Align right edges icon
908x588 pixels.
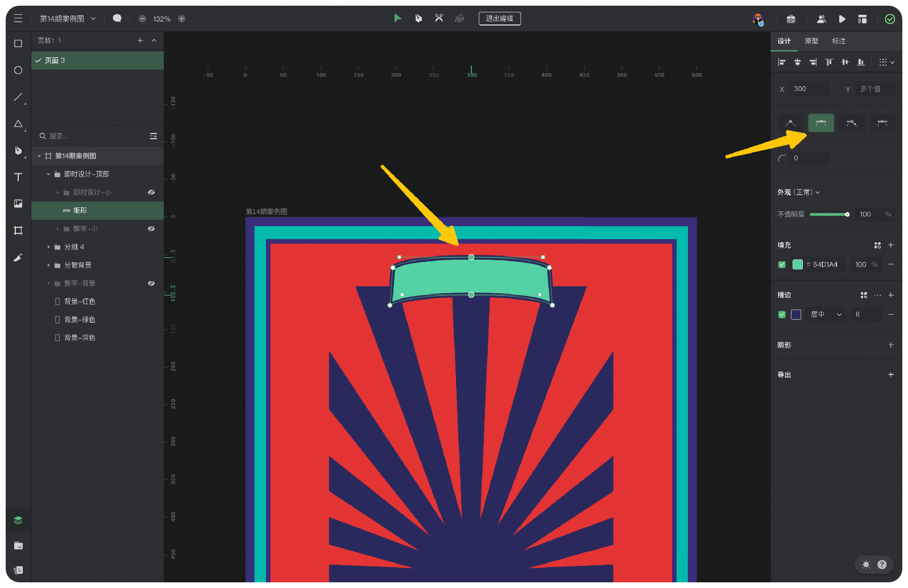coord(813,62)
